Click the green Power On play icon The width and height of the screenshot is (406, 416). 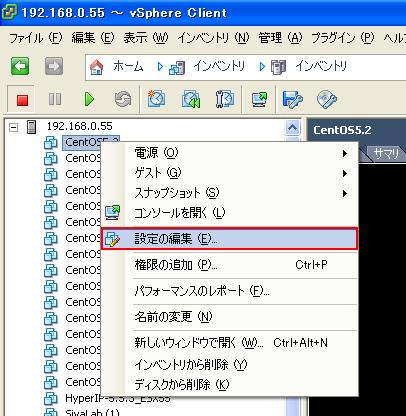pyautogui.click(x=89, y=99)
